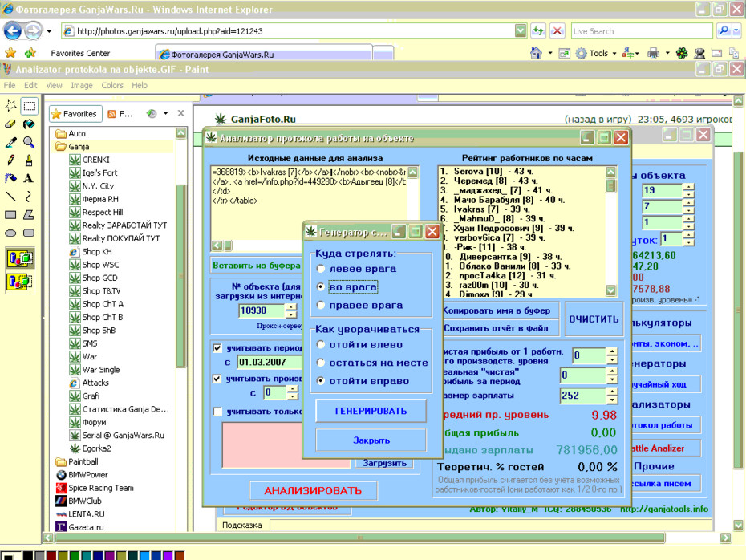Click the object number field 10930
The image size is (746, 560).
tap(262, 310)
